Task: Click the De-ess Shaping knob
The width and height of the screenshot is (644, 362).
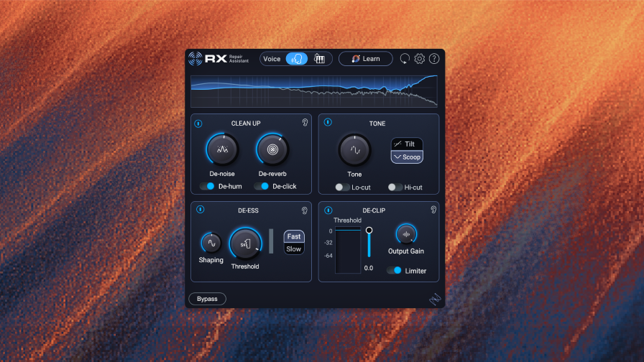Action: coord(211,243)
